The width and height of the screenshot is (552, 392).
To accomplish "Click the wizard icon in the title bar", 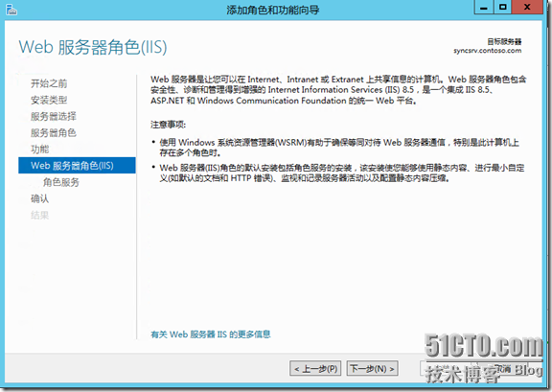I will (x=11, y=10).
